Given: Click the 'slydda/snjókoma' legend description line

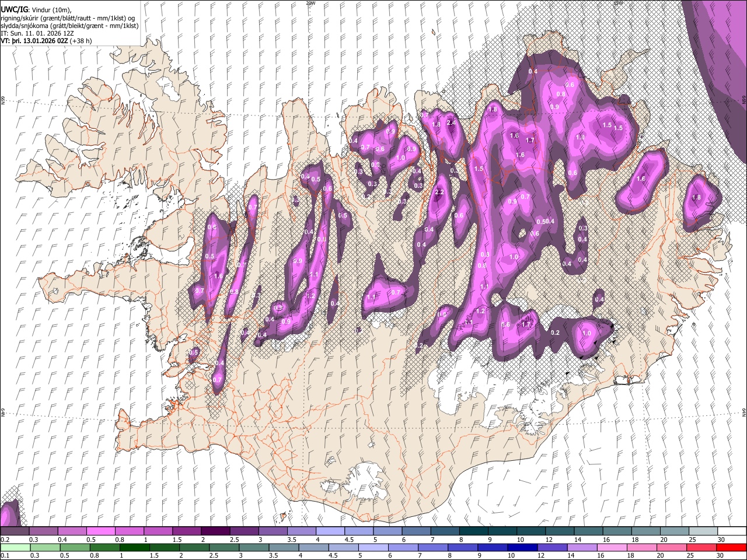Looking at the screenshot, I should (x=69, y=26).
